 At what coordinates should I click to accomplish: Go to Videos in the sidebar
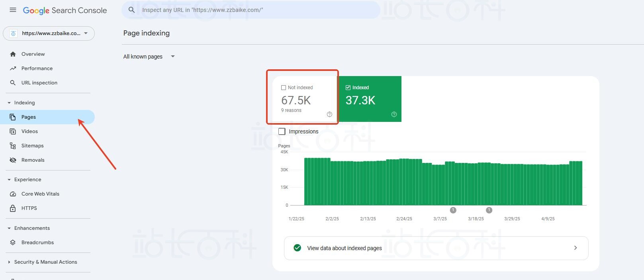coord(29,131)
